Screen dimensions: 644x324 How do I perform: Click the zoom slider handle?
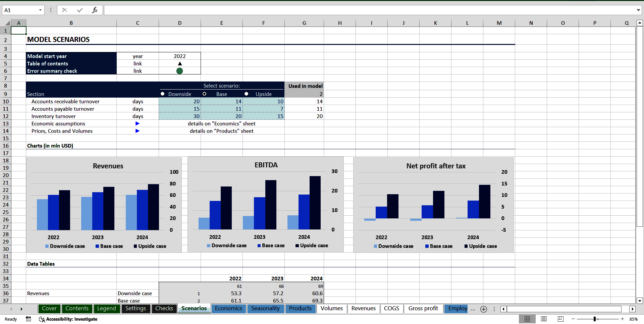[595, 319]
